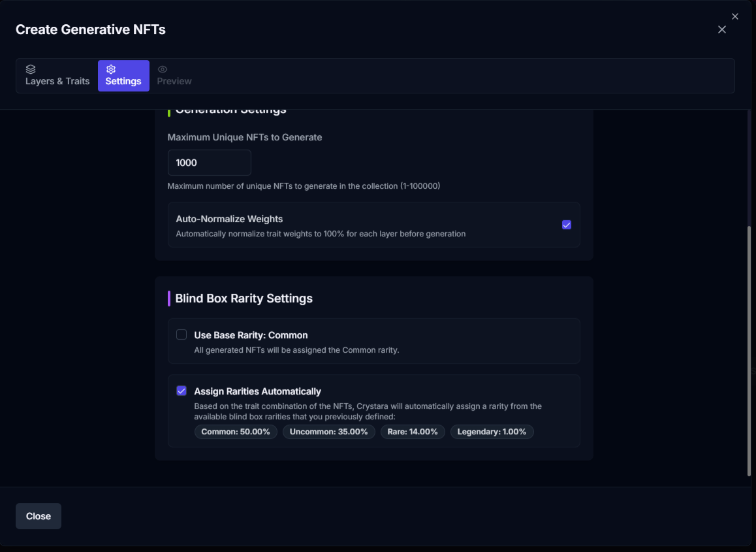
Task: Click the gear icon on the Settings tab
Action: tap(111, 69)
